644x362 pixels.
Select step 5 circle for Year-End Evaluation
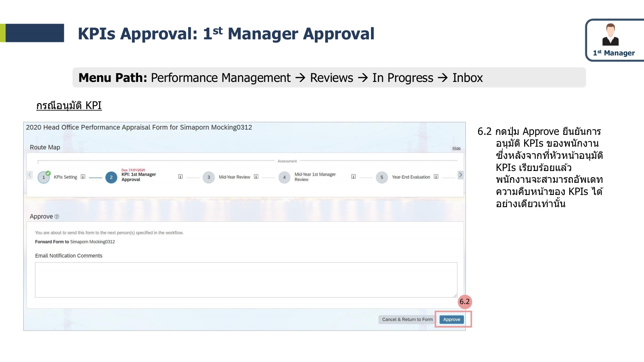coord(382,177)
